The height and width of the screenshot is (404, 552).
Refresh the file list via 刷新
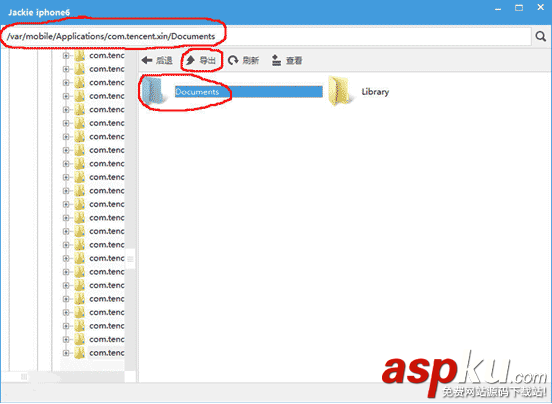pos(243,61)
